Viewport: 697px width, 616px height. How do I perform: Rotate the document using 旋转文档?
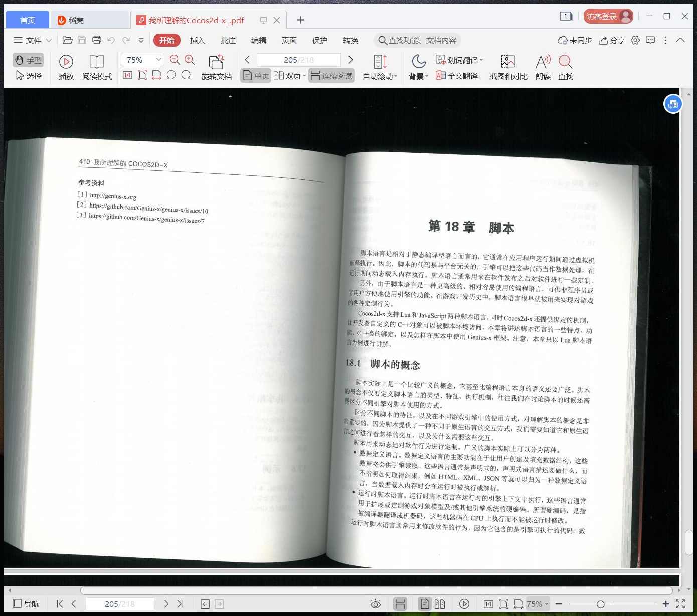point(216,67)
